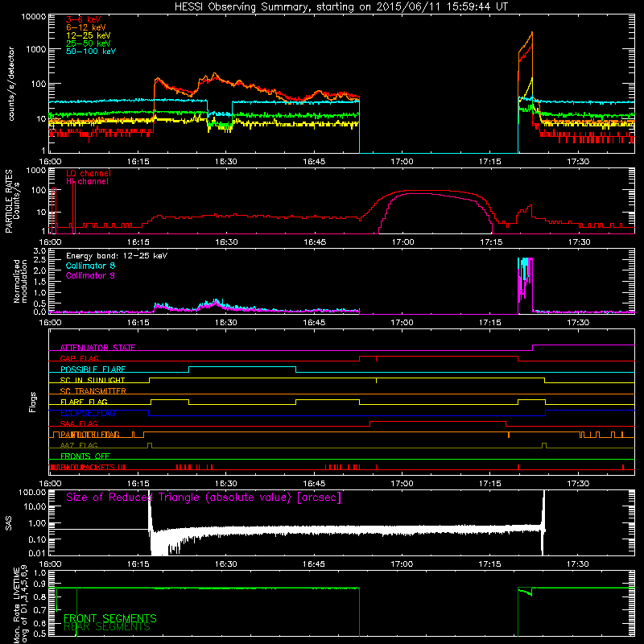Click the 0.9 tick on the livetime axis
644x644 pixels.
click(39, 584)
